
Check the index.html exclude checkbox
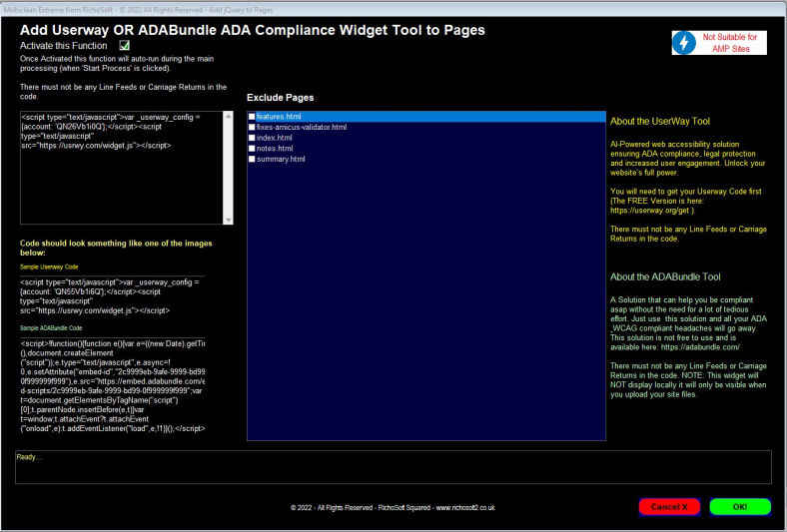[252, 138]
